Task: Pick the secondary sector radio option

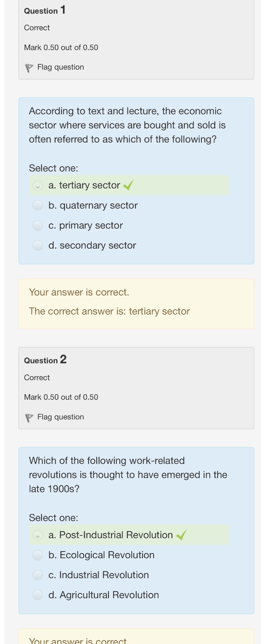Action: click(38, 245)
